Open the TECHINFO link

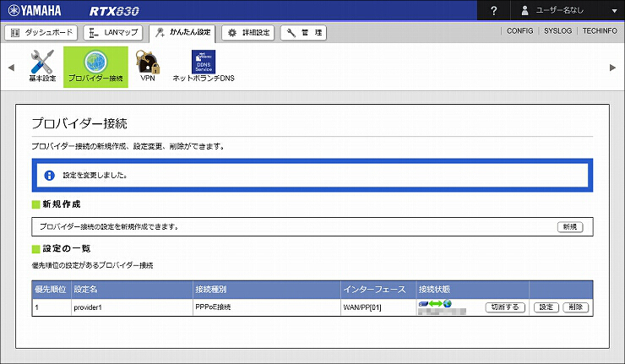point(600,30)
